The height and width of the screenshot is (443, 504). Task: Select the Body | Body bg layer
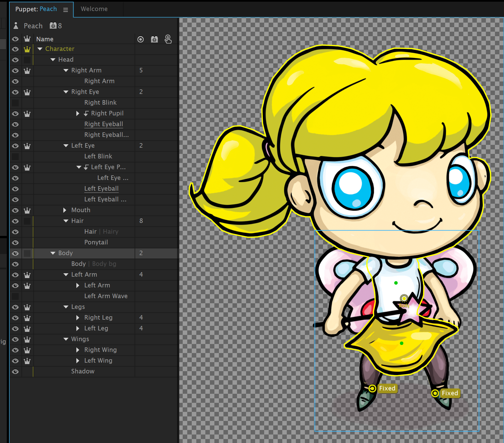(94, 264)
